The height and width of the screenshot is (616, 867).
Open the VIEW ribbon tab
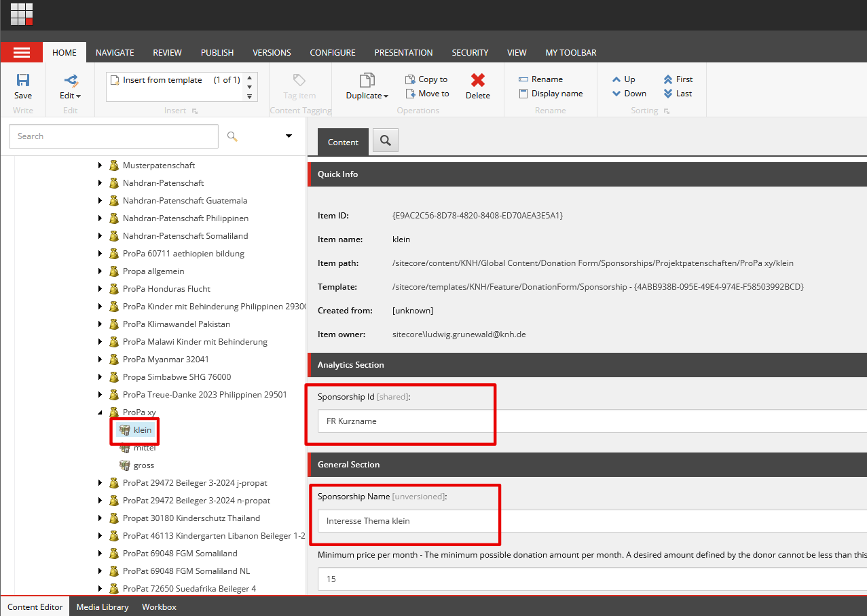point(517,52)
